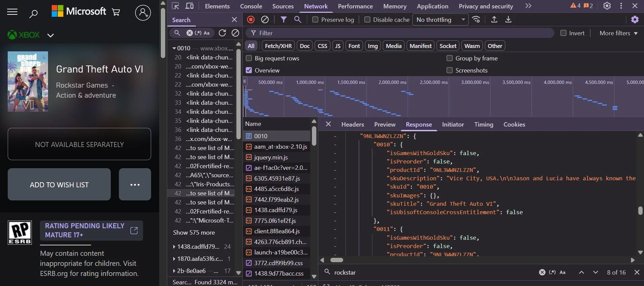Check the Disable cache option
This screenshot has width=644, height=286.
pos(367,20)
